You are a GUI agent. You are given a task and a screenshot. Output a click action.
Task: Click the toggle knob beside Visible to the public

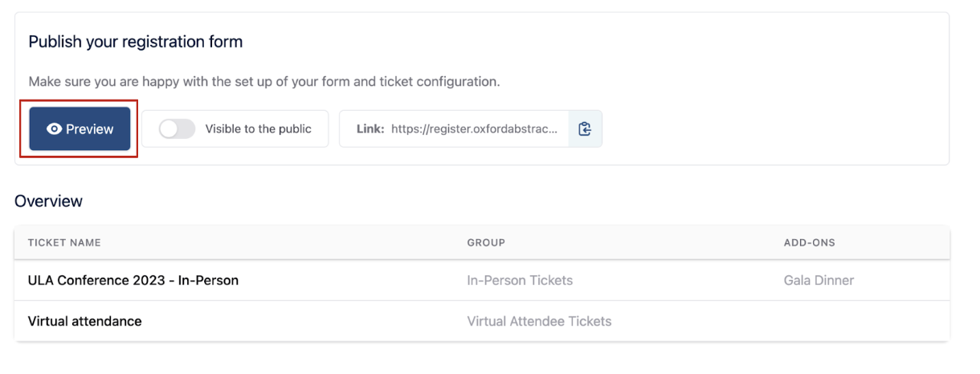click(x=169, y=128)
